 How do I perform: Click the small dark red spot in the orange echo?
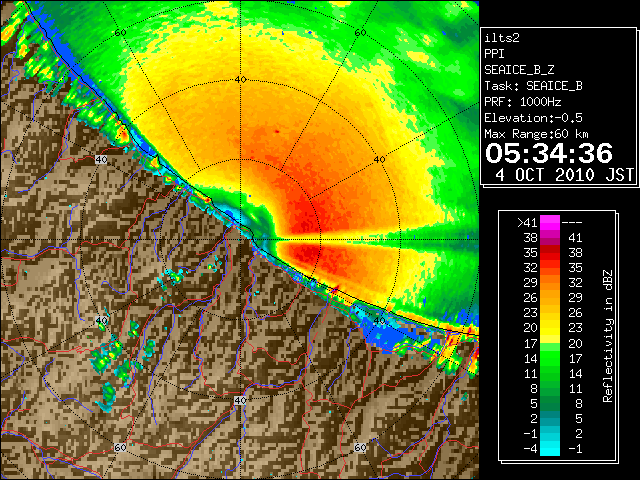pos(277,131)
